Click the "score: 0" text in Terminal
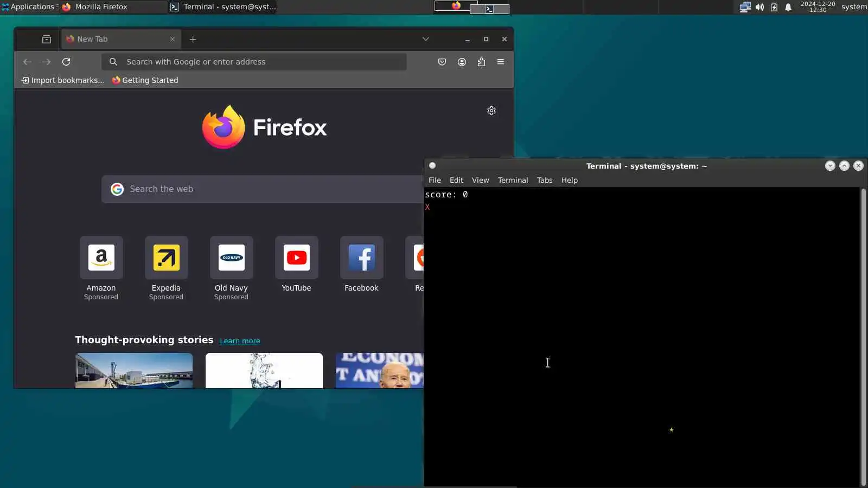 (446, 195)
